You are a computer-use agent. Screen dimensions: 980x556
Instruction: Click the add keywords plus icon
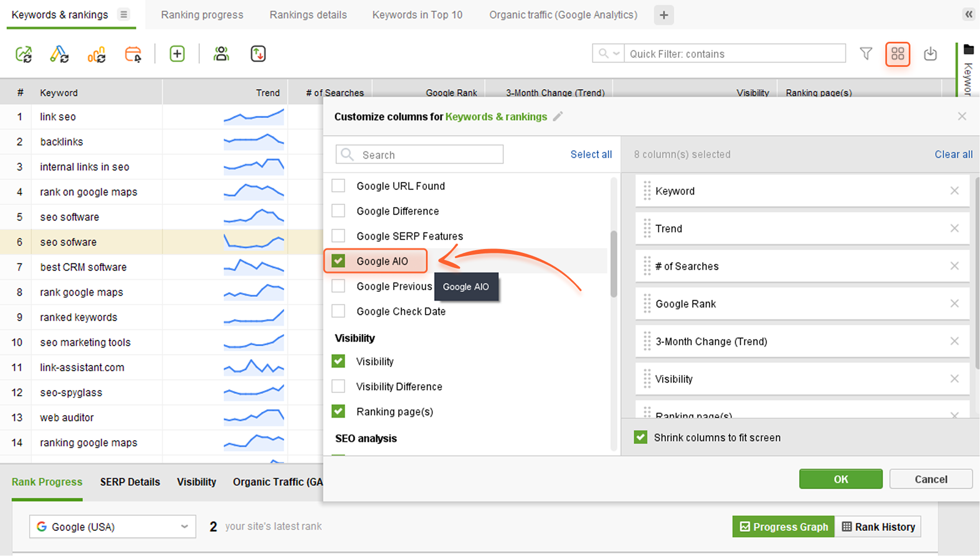[177, 54]
